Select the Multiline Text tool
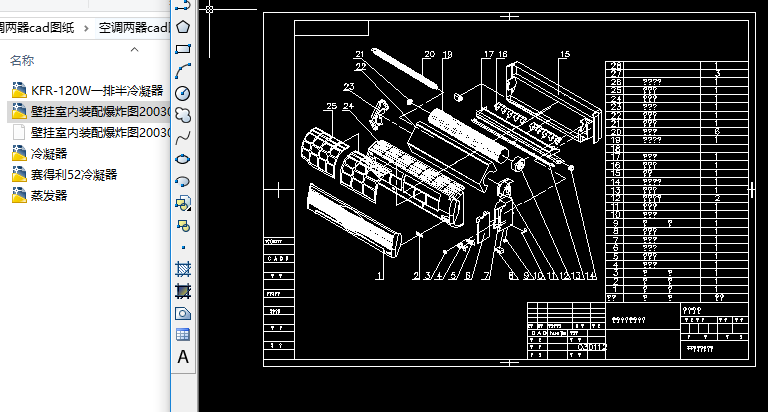Screen dimensions: 768x412 (x=183, y=357)
